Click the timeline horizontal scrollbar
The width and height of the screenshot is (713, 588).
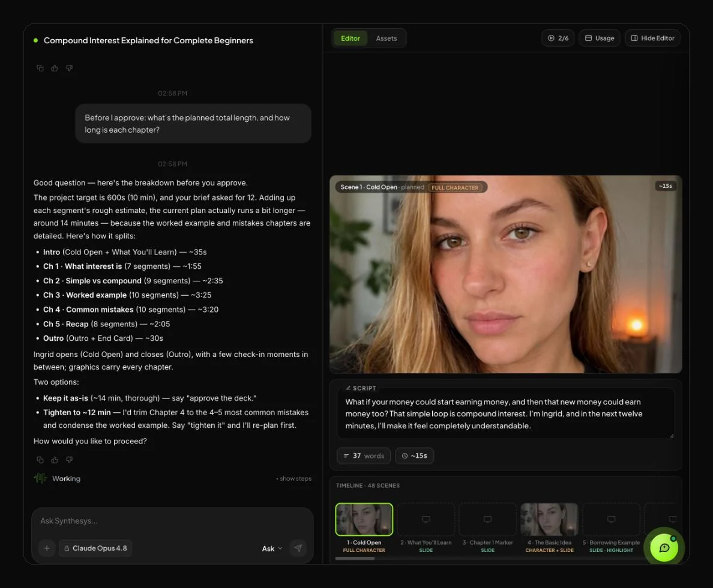[355, 559]
